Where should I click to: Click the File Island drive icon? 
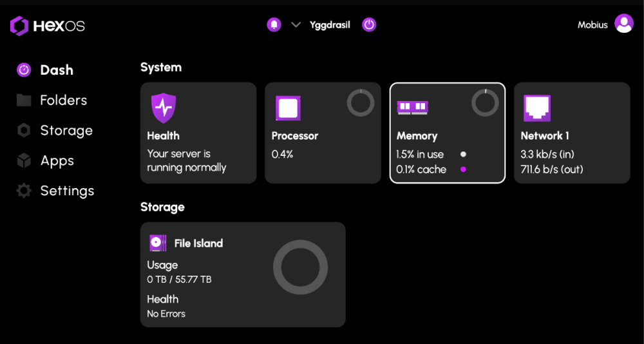coord(158,243)
